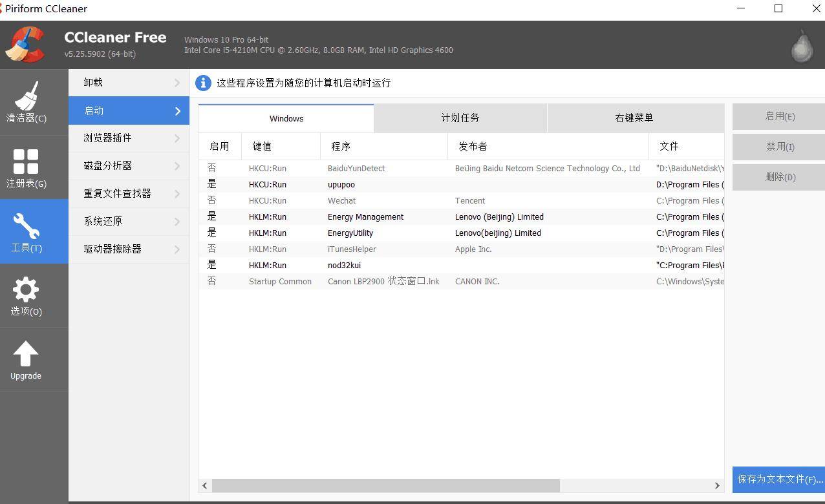This screenshot has height=504, width=825.
Task: Click chevron next to 驱动器擦除器
Action: tap(177, 249)
